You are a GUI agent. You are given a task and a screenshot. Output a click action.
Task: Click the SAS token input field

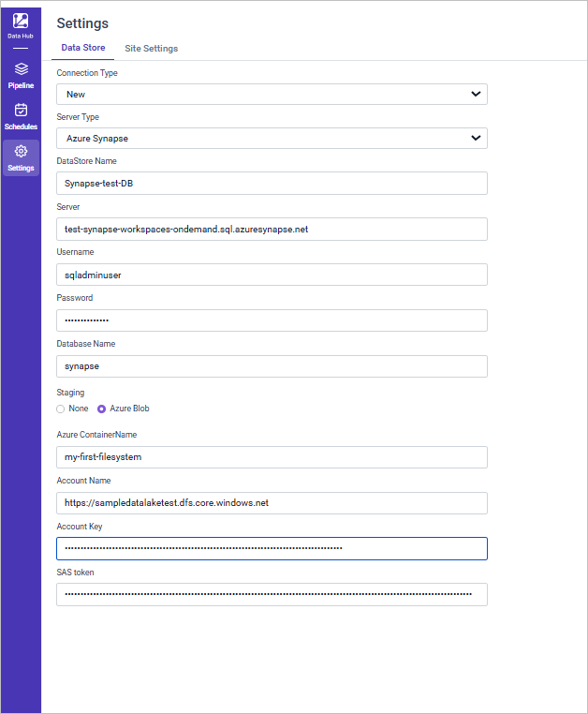click(x=272, y=594)
